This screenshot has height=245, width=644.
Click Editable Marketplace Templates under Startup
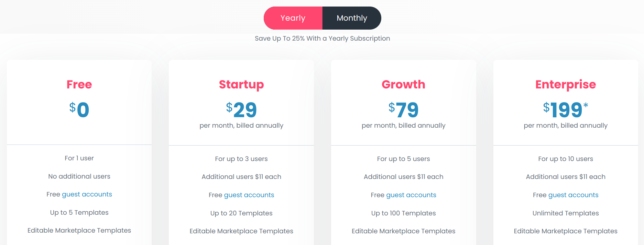(x=241, y=231)
